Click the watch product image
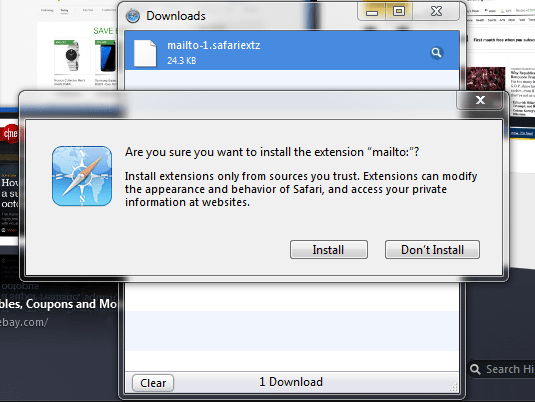 click(x=72, y=56)
